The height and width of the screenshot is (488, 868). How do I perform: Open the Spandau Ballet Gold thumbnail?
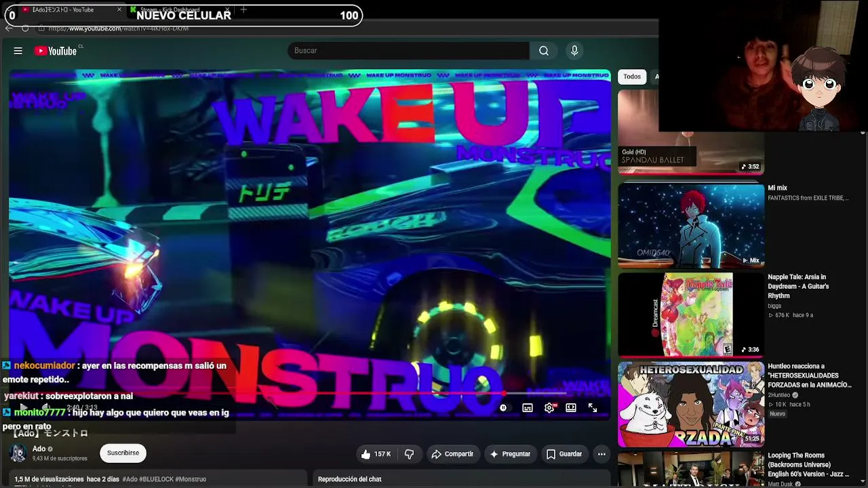tap(690, 132)
